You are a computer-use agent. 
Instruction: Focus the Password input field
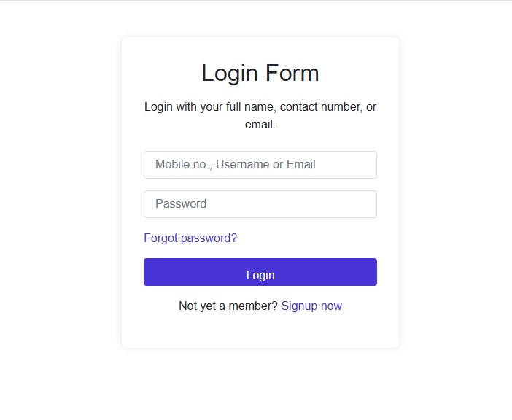click(260, 204)
